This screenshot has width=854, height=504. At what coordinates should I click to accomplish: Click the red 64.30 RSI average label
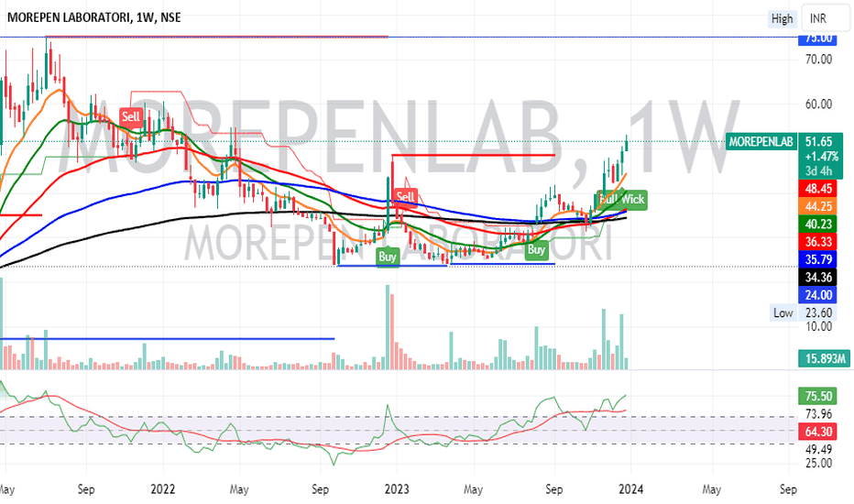tap(818, 432)
